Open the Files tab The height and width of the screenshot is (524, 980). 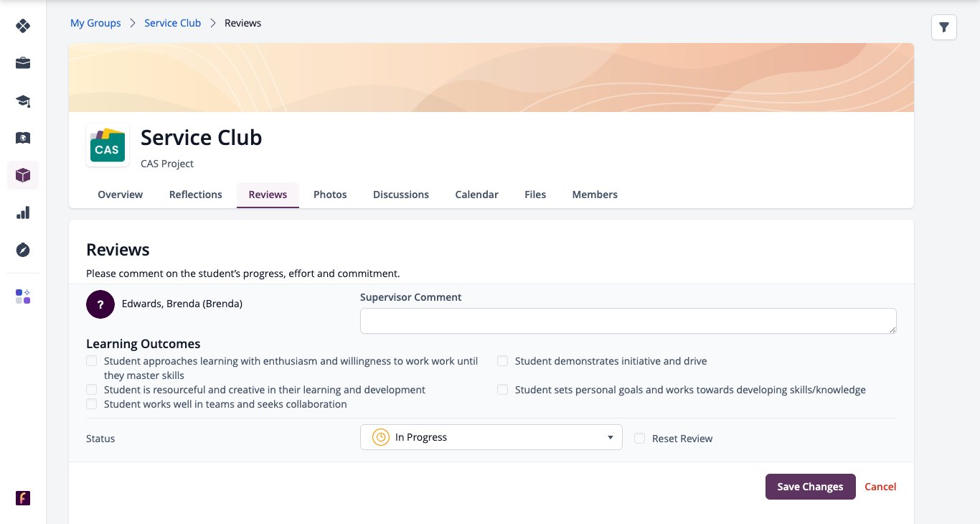(535, 195)
